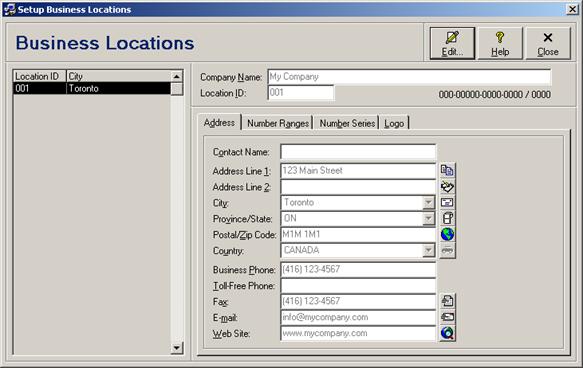Click the Location ID column header
This screenshot has width=583, height=368.
point(39,76)
